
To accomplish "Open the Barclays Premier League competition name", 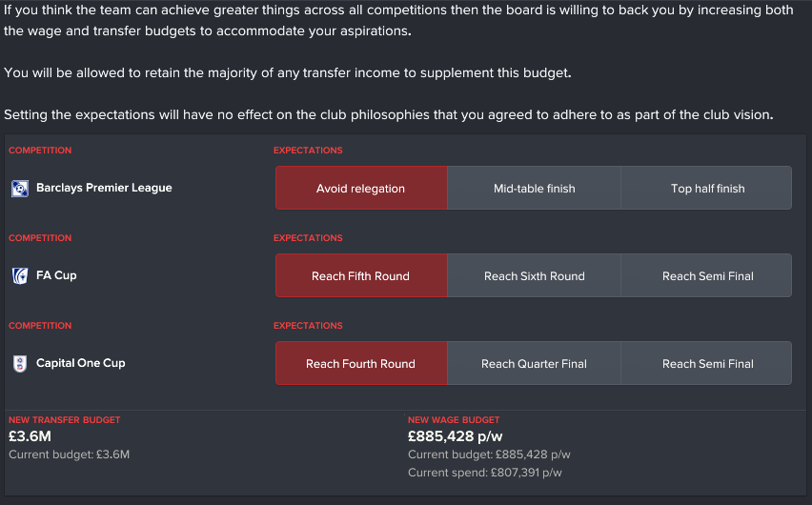I will pyautogui.click(x=104, y=189).
